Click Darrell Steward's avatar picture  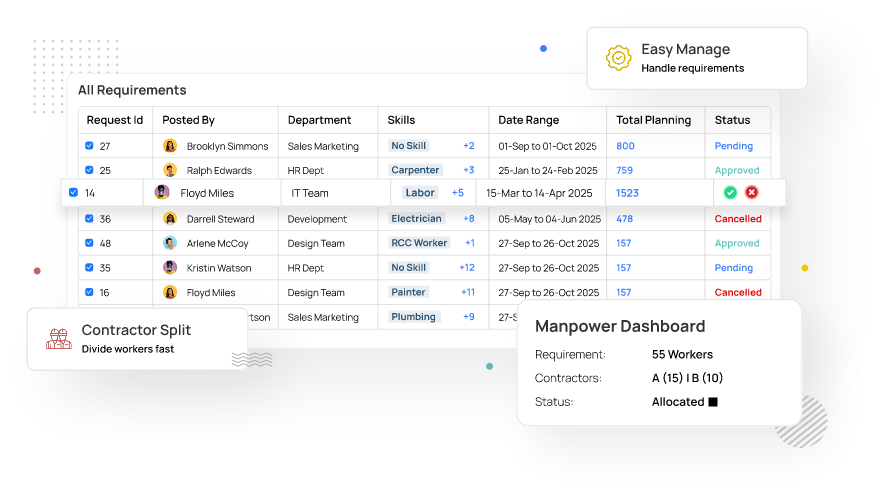pyautogui.click(x=170, y=219)
